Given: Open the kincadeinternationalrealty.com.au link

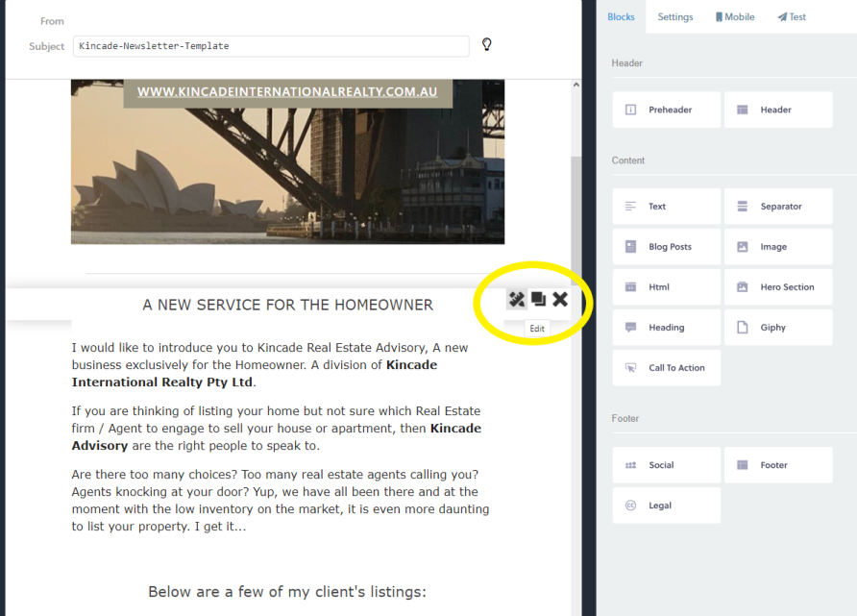Looking at the screenshot, I should (287, 92).
